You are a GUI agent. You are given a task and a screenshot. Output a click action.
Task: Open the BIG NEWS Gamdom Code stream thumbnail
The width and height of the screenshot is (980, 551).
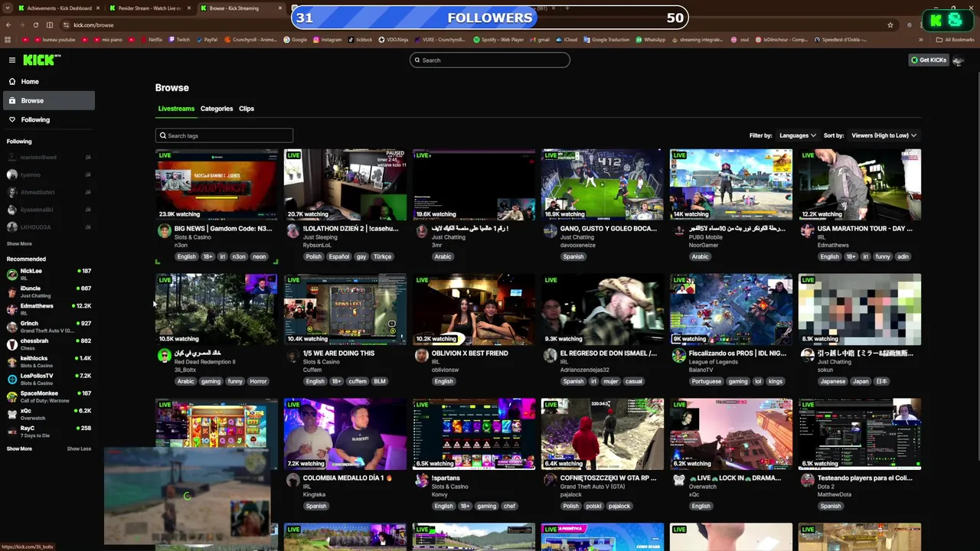coord(217,184)
